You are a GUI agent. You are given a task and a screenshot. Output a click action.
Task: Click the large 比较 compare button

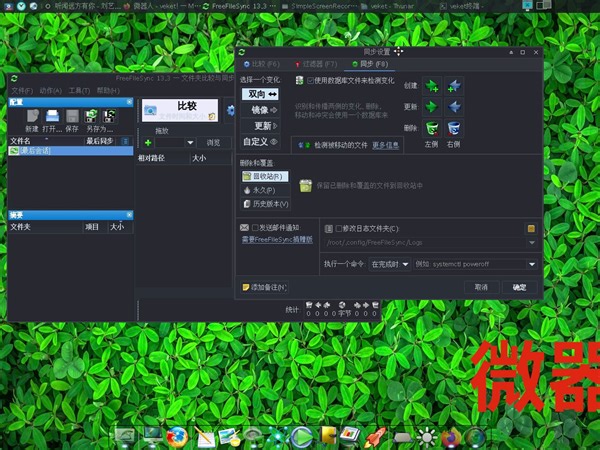(x=180, y=111)
